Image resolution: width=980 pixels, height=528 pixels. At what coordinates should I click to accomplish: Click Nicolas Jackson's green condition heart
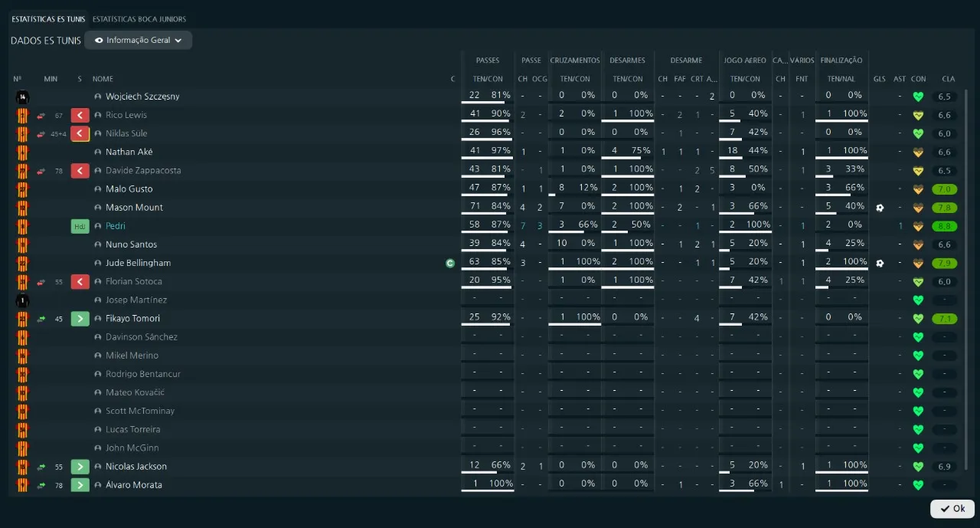point(918,466)
